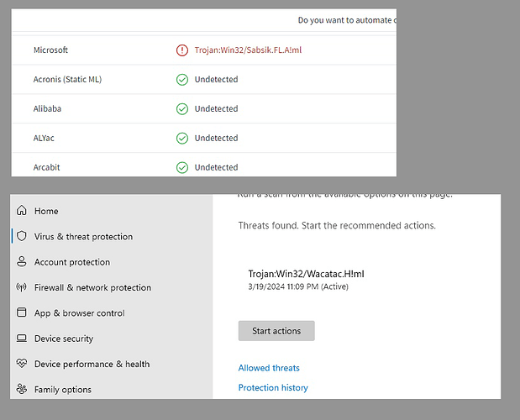This screenshot has width=520, height=420.
Task: Click the green checkmark for Acronis (Static ML)
Action: click(182, 80)
